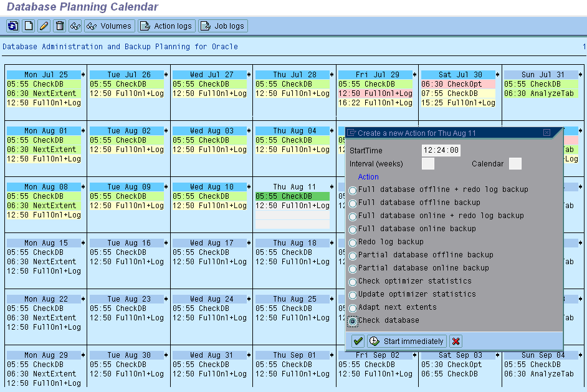Click expand marker next to Mon Jul 25

[x=83, y=75]
